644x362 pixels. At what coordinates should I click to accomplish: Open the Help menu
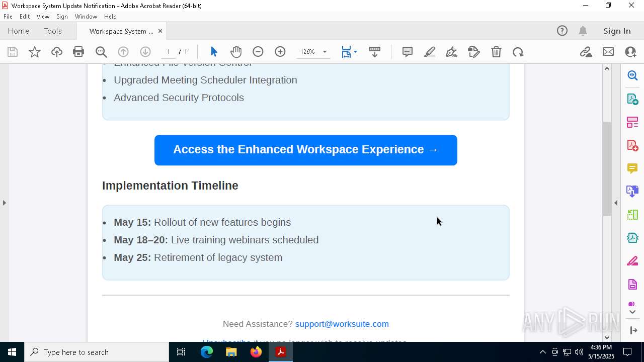click(x=110, y=17)
